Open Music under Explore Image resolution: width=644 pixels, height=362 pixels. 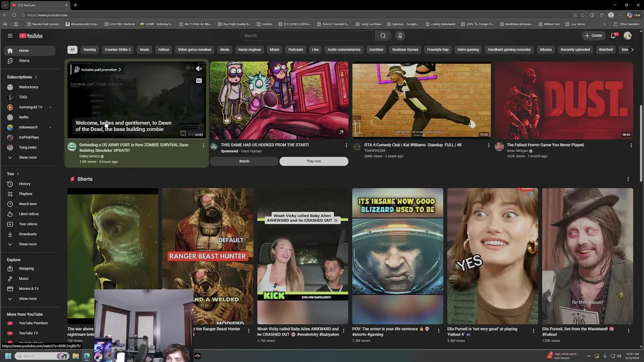click(x=30, y=279)
